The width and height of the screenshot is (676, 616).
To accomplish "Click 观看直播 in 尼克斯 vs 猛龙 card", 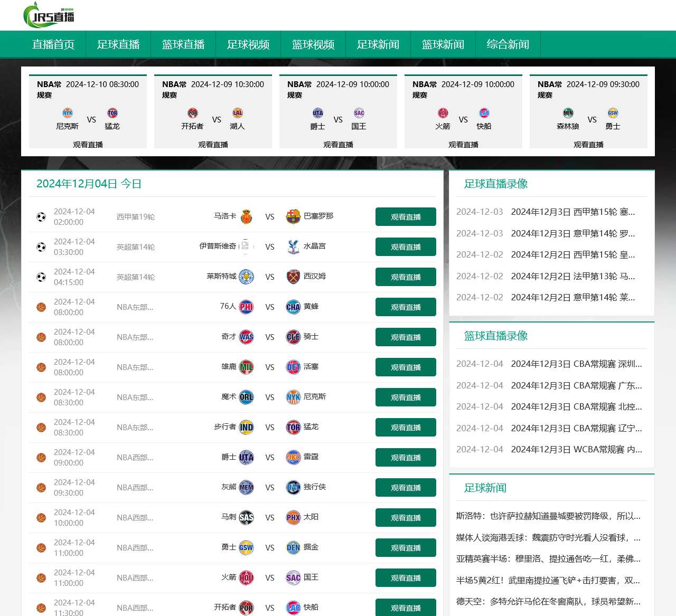I will coord(88,145).
